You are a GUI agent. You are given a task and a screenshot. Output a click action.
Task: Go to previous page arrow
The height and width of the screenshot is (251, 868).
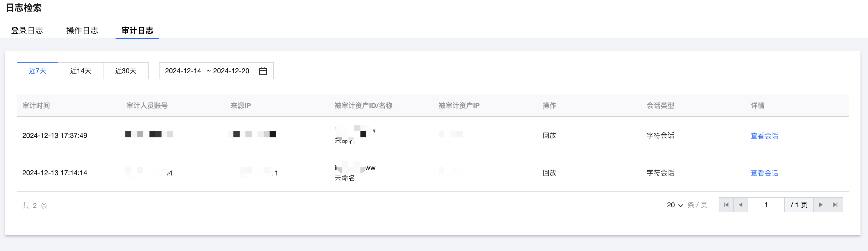[740, 205]
